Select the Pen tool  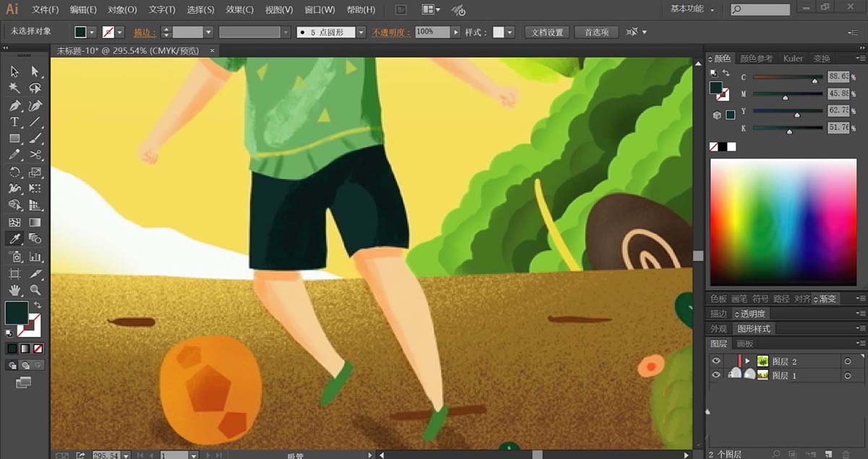click(14, 106)
